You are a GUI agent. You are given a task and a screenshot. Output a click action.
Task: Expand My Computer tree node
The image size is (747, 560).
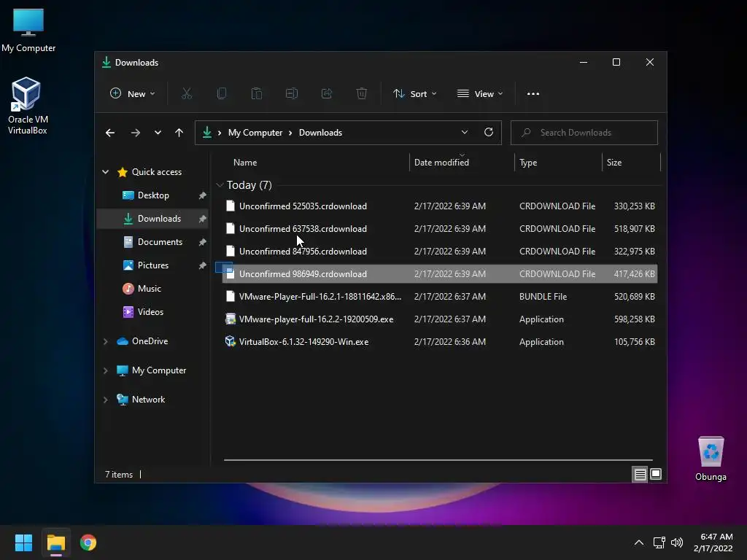[x=105, y=370]
